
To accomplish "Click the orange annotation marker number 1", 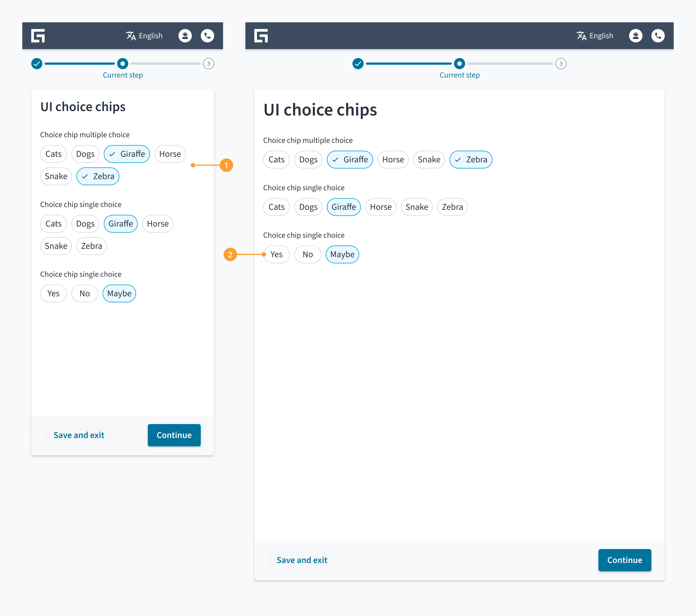I will 226,165.
